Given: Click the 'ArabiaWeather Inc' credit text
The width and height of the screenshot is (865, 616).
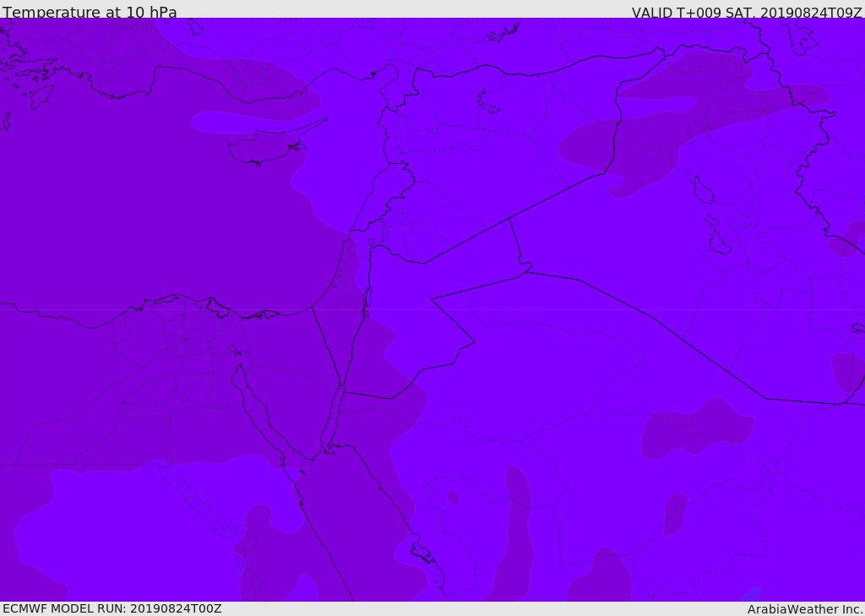Looking at the screenshot, I should [x=805, y=609].
